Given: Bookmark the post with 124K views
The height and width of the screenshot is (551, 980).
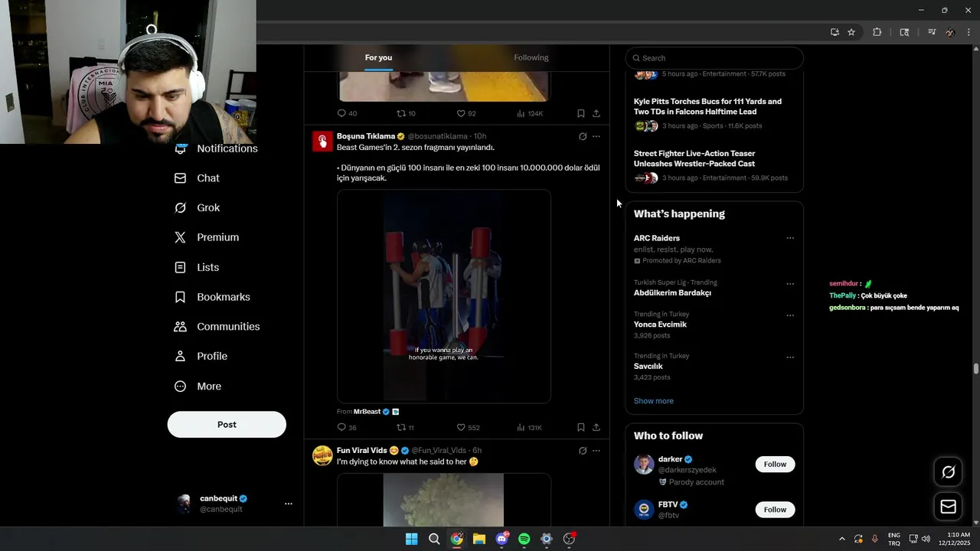Looking at the screenshot, I should [x=580, y=113].
